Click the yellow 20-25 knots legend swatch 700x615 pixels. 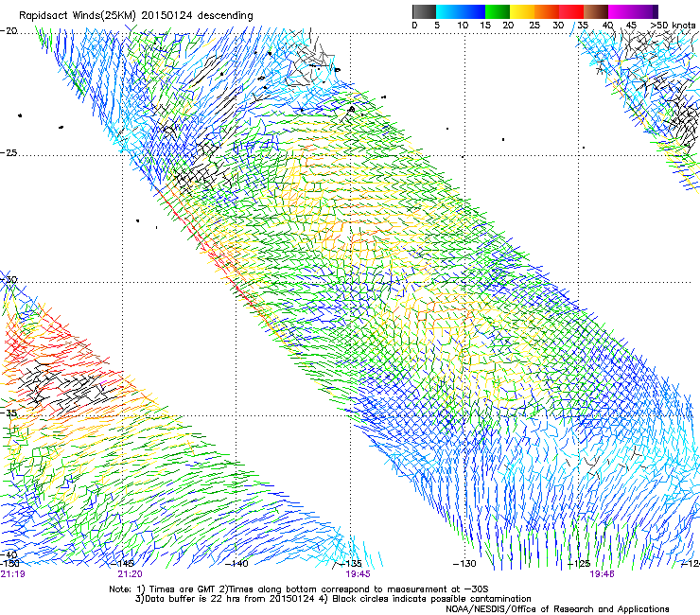coord(522,12)
